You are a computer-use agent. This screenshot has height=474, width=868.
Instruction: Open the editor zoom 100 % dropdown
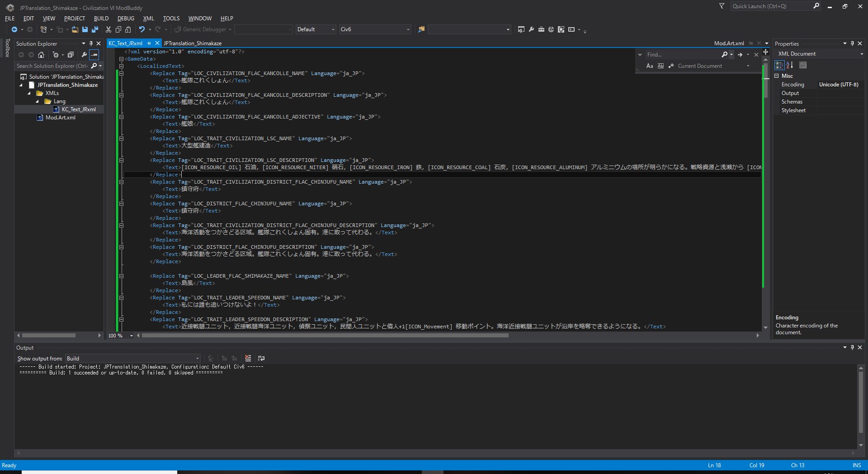tap(120, 336)
